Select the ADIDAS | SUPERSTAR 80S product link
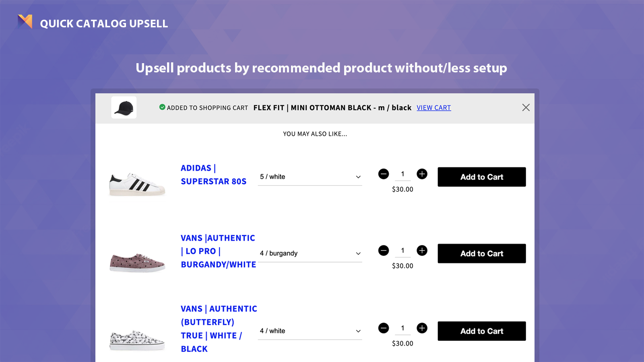 214,175
